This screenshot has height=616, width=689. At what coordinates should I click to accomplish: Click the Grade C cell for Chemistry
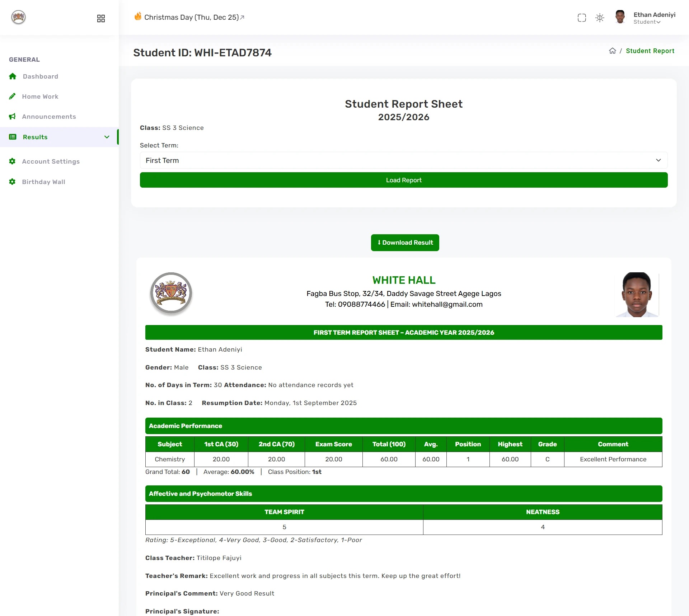pos(547,459)
